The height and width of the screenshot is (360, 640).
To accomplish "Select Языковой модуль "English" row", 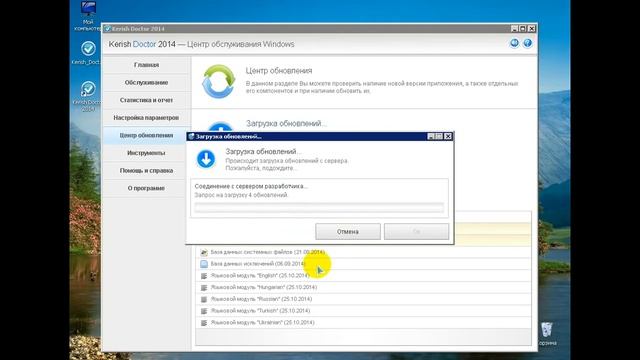I will pos(364,276).
